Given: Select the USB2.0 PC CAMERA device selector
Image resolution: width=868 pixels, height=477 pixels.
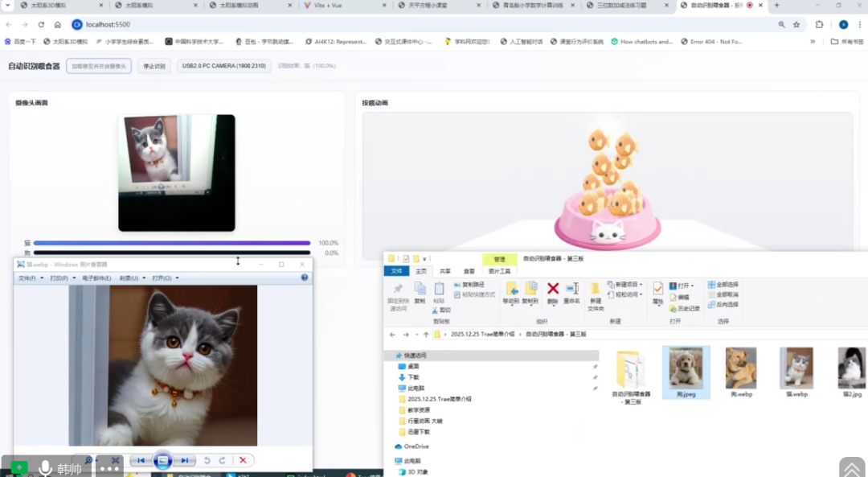Looking at the screenshot, I should point(223,66).
